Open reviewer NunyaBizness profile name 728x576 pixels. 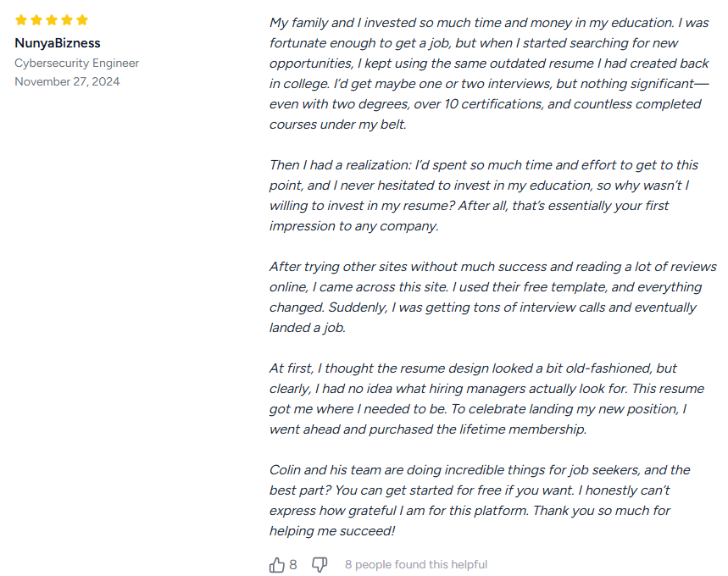58,43
